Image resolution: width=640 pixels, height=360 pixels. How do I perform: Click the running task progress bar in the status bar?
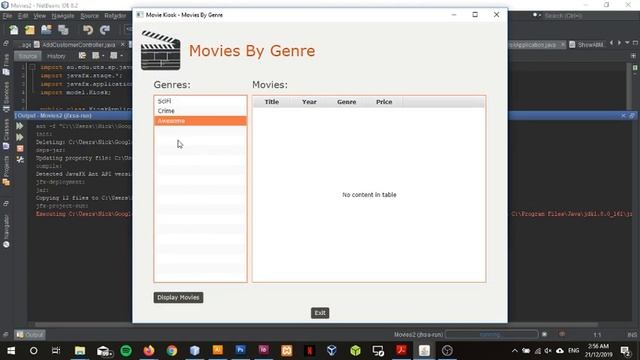[x=491, y=335]
